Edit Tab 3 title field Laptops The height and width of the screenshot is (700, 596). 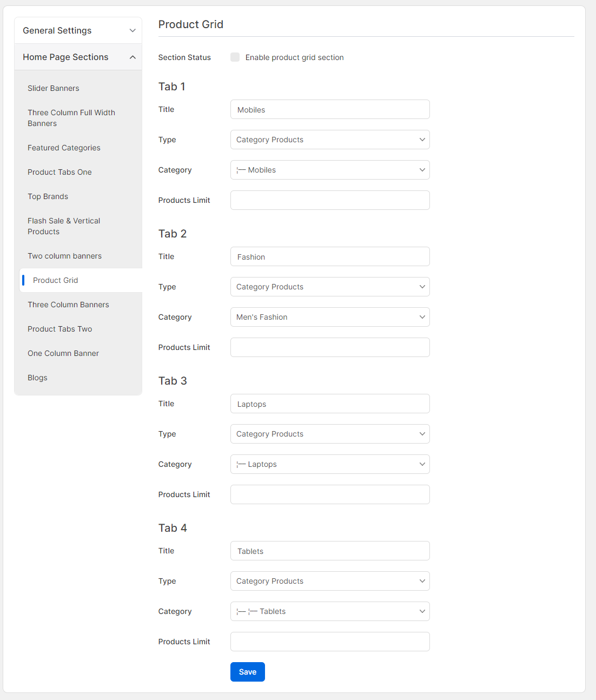(330, 404)
